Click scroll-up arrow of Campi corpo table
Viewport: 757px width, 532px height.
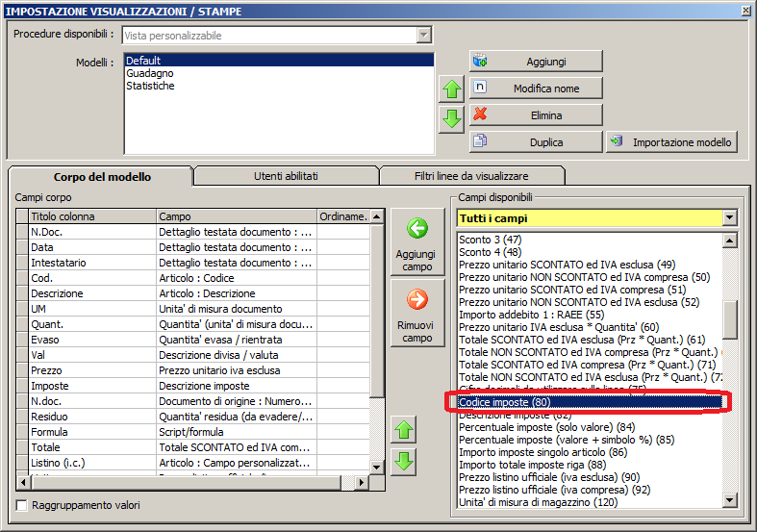click(377, 216)
